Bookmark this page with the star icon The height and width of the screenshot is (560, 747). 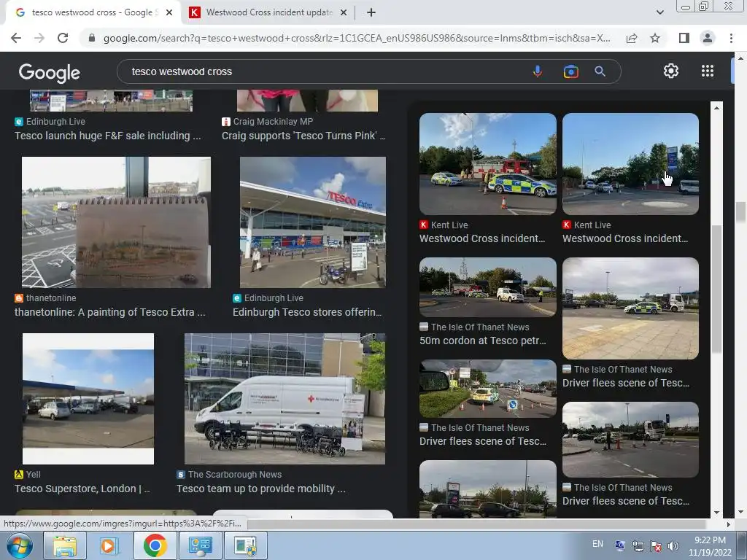(655, 38)
